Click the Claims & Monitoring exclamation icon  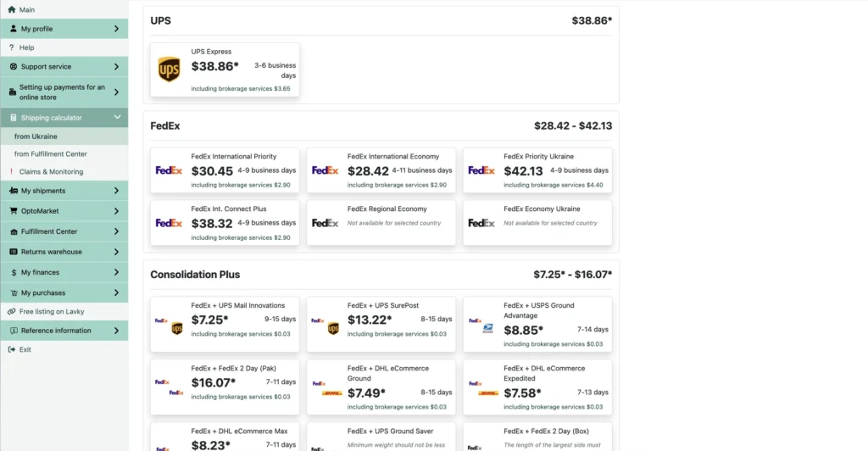click(x=11, y=171)
